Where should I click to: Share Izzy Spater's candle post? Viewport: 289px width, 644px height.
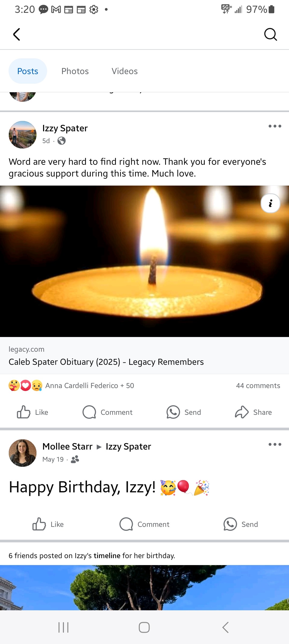click(253, 412)
